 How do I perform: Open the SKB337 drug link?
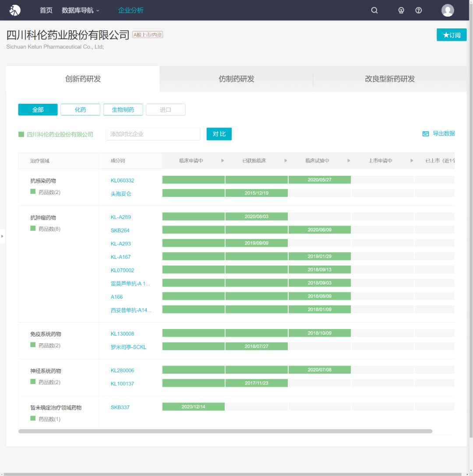[x=120, y=407]
